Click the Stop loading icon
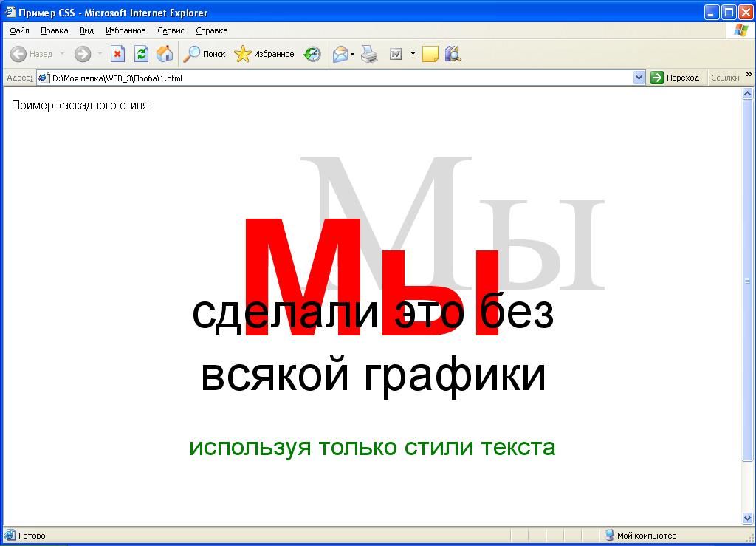This screenshot has height=546, width=756. pyautogui.click(x=117, y=54)
